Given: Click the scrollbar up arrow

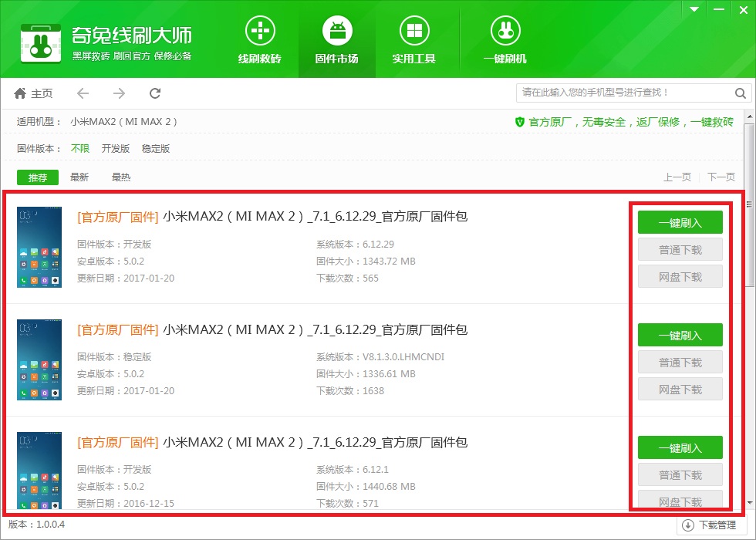Looking at the screenshot, I should pyautogui.click(x=750, y=116).
